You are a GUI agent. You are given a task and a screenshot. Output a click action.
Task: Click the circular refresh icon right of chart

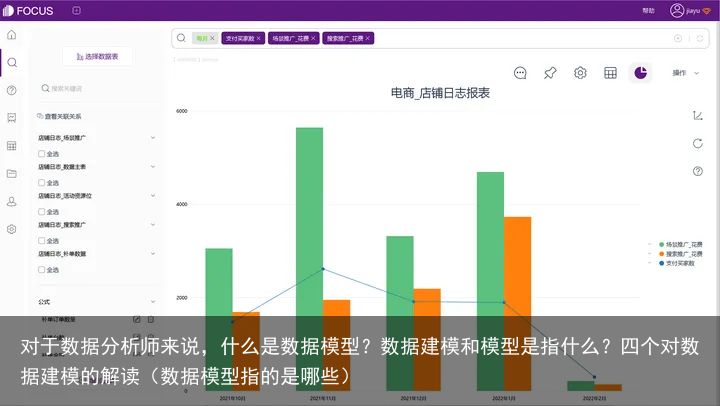click(698, 144)
